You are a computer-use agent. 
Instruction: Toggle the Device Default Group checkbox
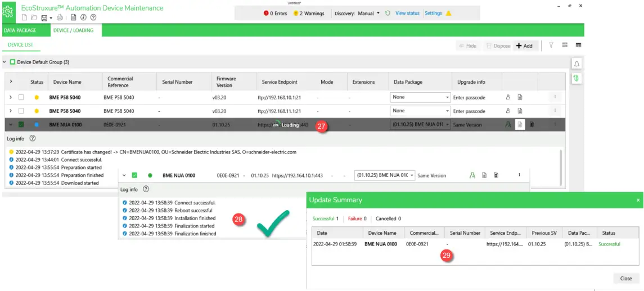pyautogui.click(x=13, y=62)
